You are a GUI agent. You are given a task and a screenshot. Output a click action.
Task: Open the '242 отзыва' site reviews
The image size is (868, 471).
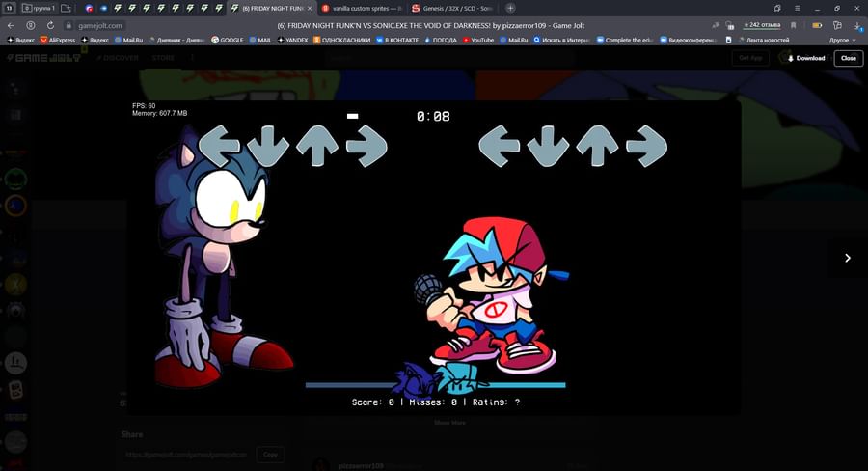click(x=762, y=25)
